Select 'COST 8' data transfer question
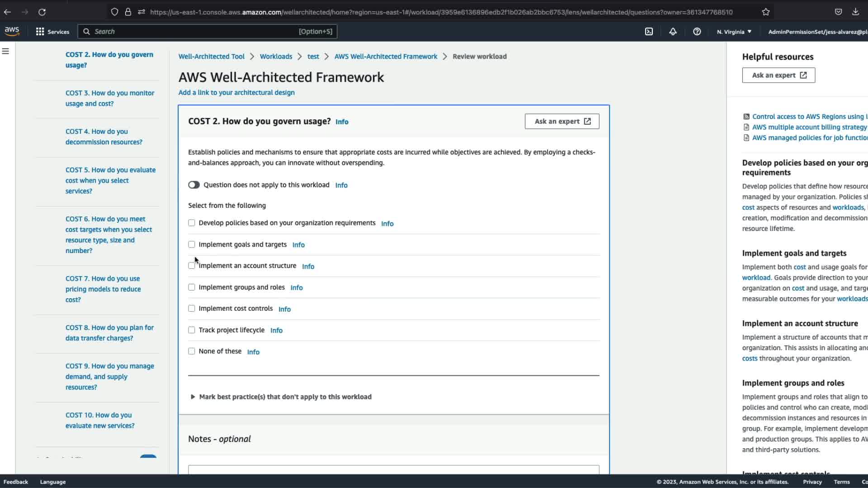868x488 pixels. [x=109, y=333]
